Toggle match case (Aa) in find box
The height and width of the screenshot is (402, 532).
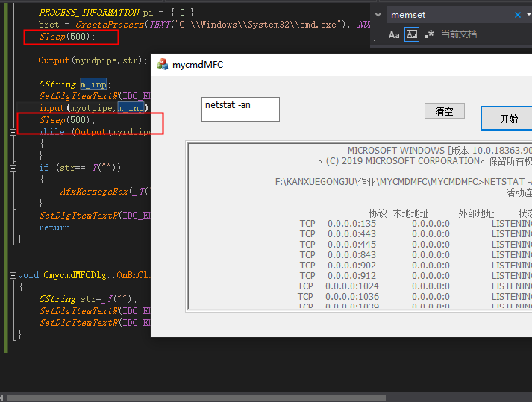click(x=393, y=34)
